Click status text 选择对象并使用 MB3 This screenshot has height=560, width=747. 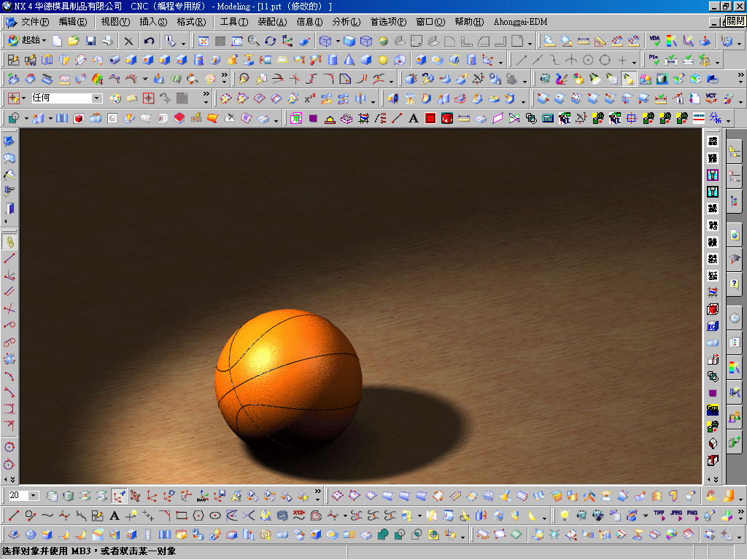(46, 551)
